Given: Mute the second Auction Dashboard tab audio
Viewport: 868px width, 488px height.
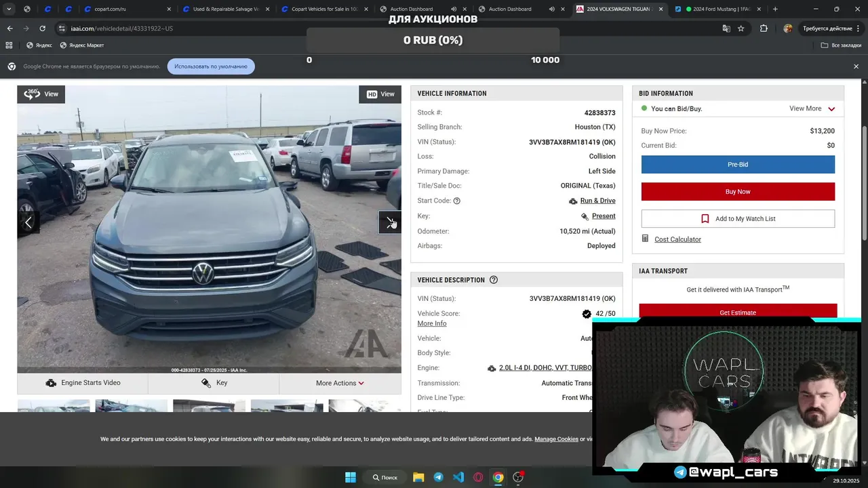Looking at the screenshot, I should click(551, 9).
